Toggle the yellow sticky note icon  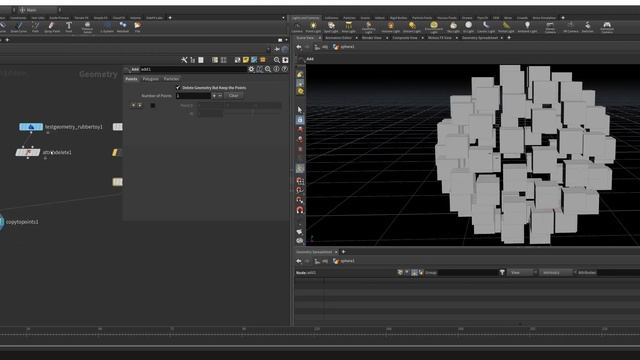(246, 60)
